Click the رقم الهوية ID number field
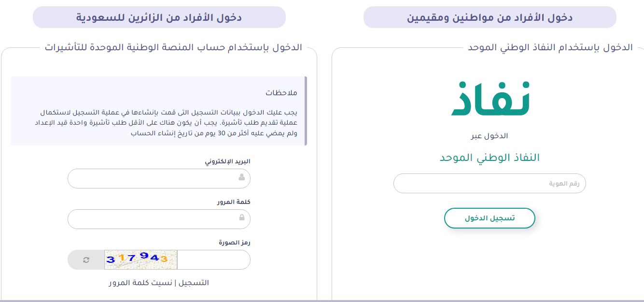This screenshot has height=302, width=644. tap(490, 183)
